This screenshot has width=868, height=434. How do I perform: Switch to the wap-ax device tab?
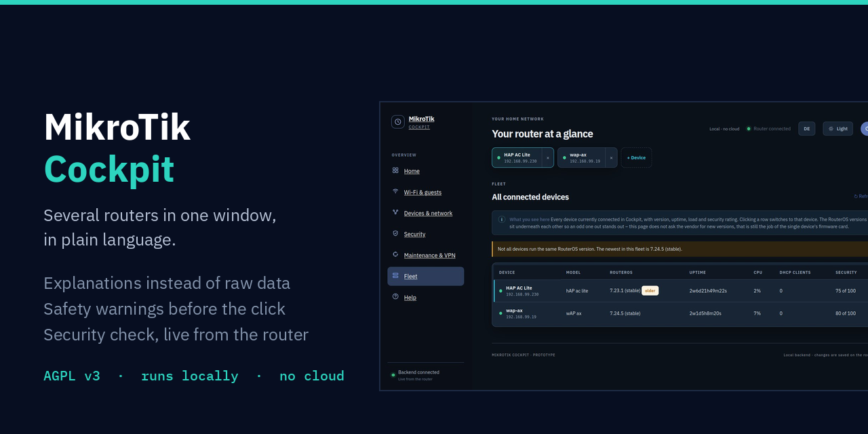tap(582, 157)
